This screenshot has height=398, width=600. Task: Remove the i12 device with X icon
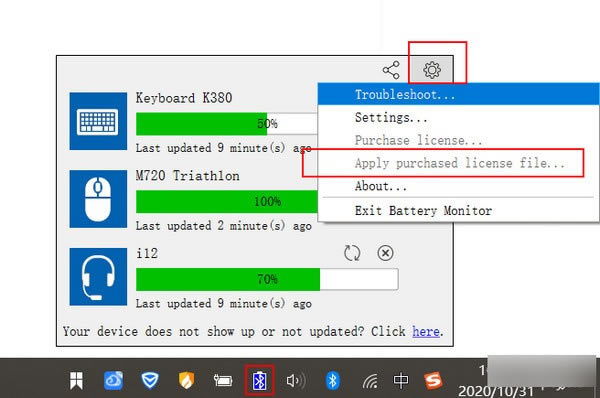[x=385, y=253]
